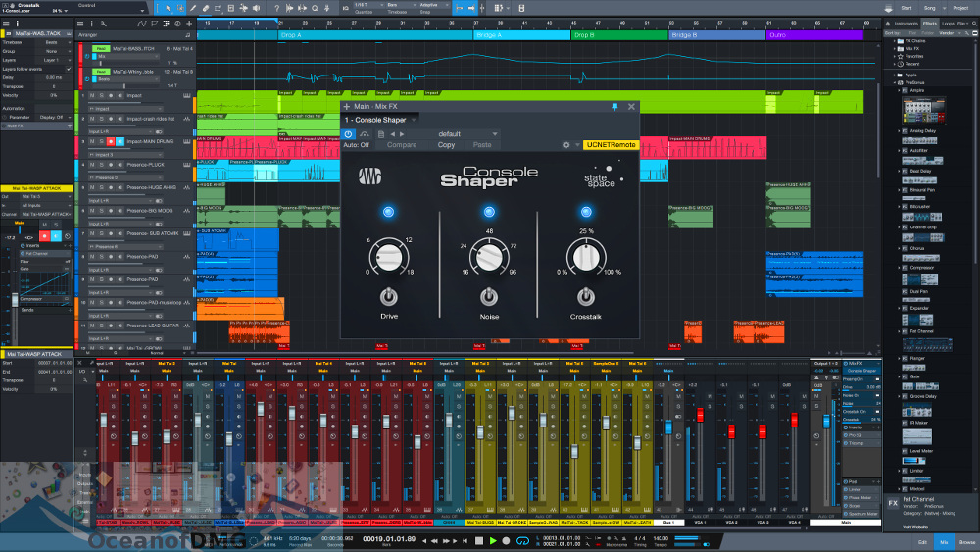Pin the Main Mix FX window
The height and width of the screenshot is (552, 980).
click(x=615, y=106)
